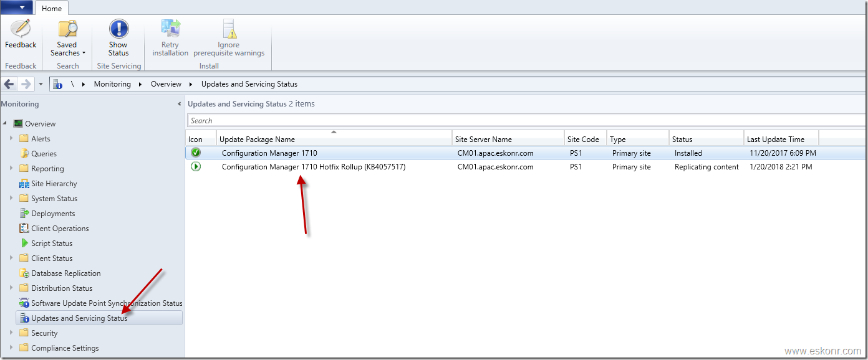The width and height of the screenshot is (868, 360).
Task: Click the green installed checkmark icon
Action: point(196,153)
